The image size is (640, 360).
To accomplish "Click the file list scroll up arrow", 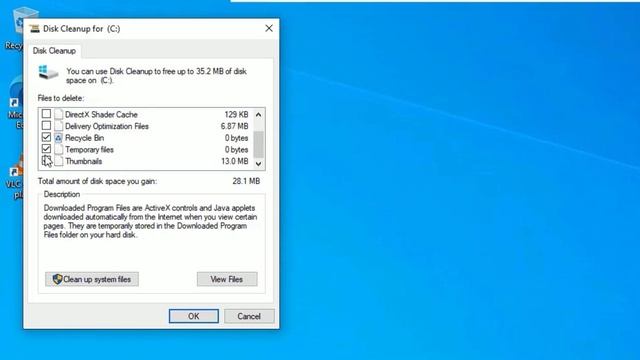I will tap(258, 115).
